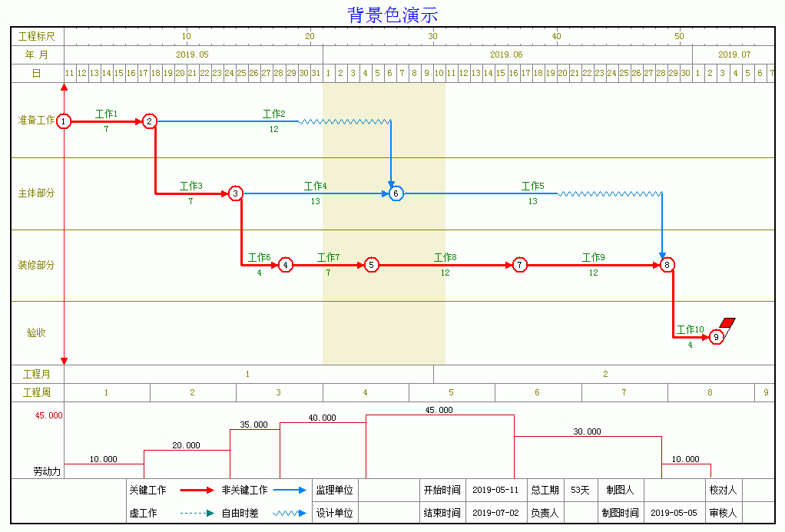Image resolution: width=785 pixels, height=532 pixels.
Task: Select the 2019.05 month header
Action: point(192,55)
